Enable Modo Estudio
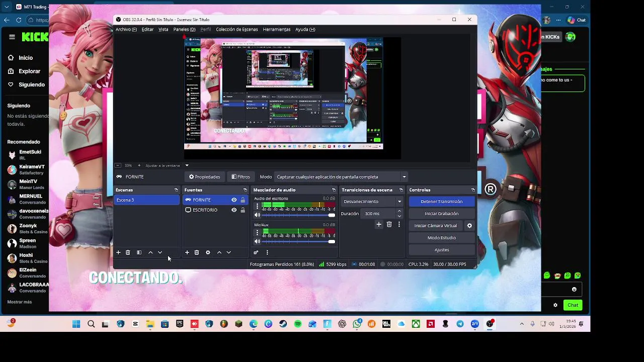The height and width of the screenshot is (362, 644). [x=441, y=238]
